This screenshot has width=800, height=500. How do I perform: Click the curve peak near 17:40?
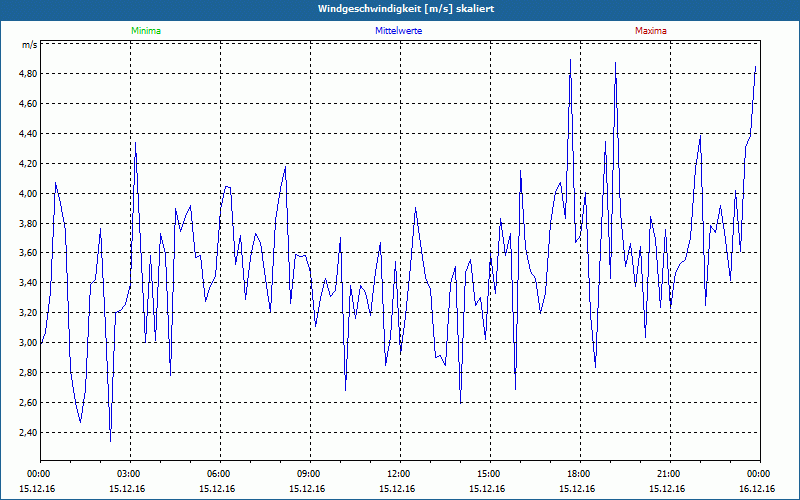point(570,60)
